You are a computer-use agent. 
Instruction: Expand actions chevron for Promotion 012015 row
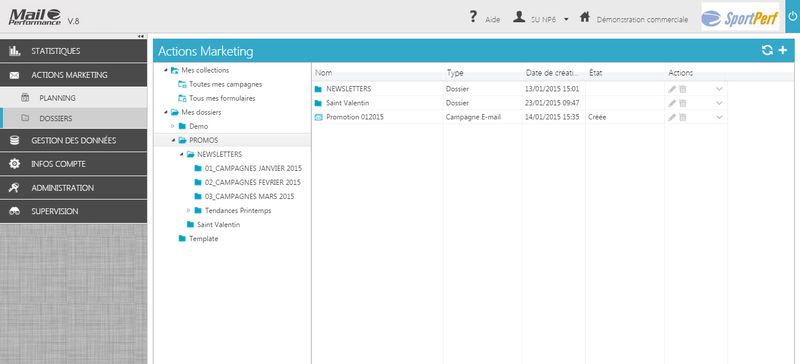(x=719, y=117)
